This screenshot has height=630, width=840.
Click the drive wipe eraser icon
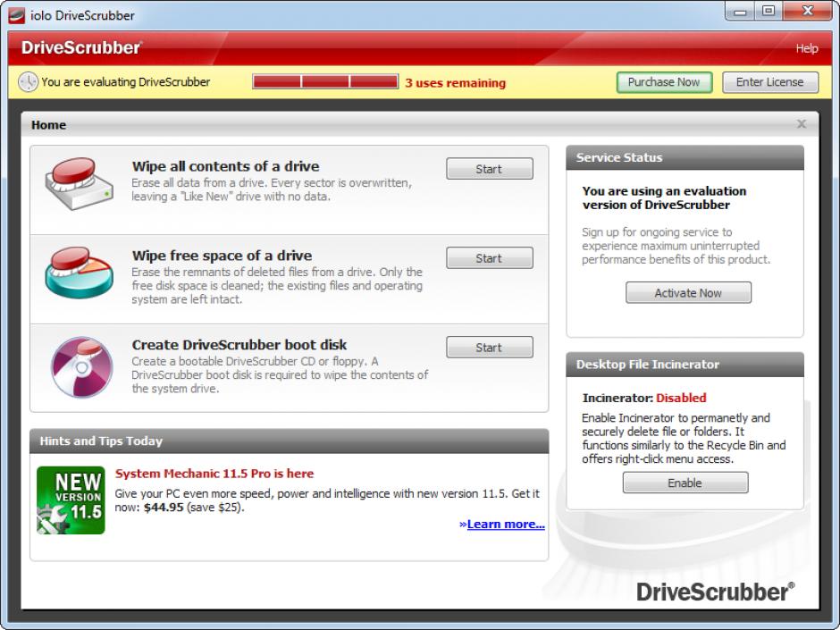80,184
